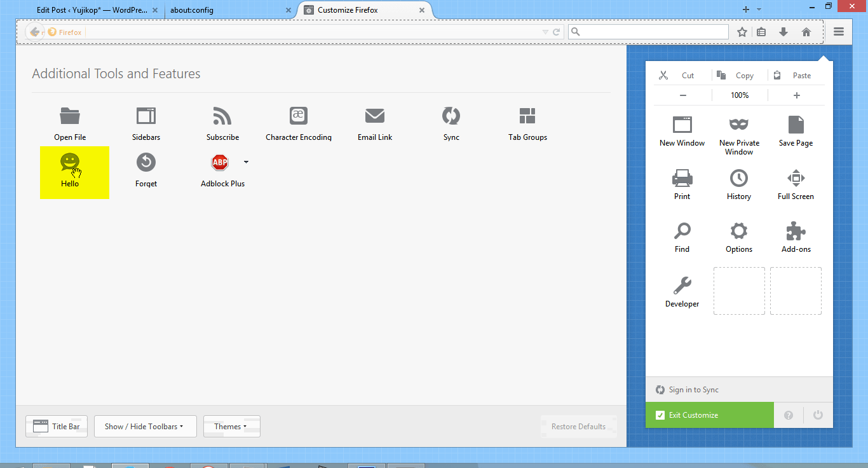Viewport: 868px width, 468px height.
Task: Click Sign in to Sync
Action: tap(739, 390)
